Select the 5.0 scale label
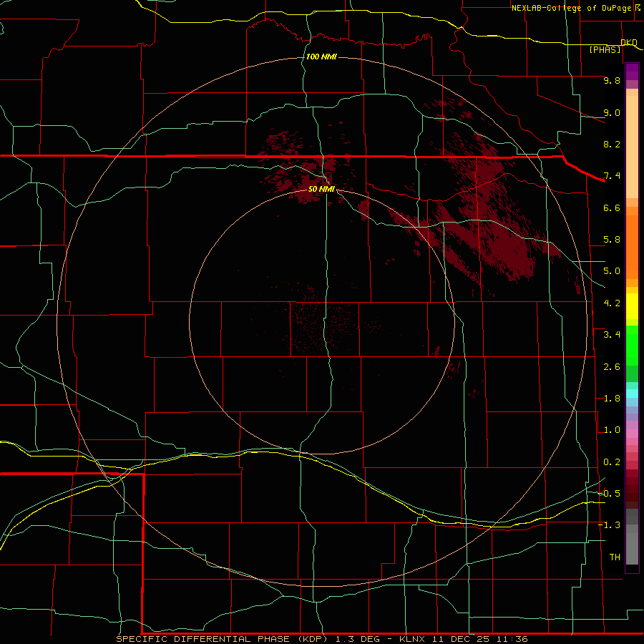The image size is (644, 644). (612, 271)
